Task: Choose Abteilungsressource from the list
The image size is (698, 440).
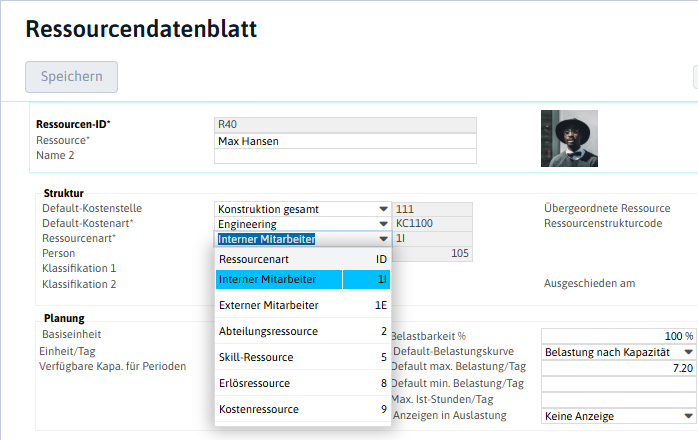Action: 303,331
